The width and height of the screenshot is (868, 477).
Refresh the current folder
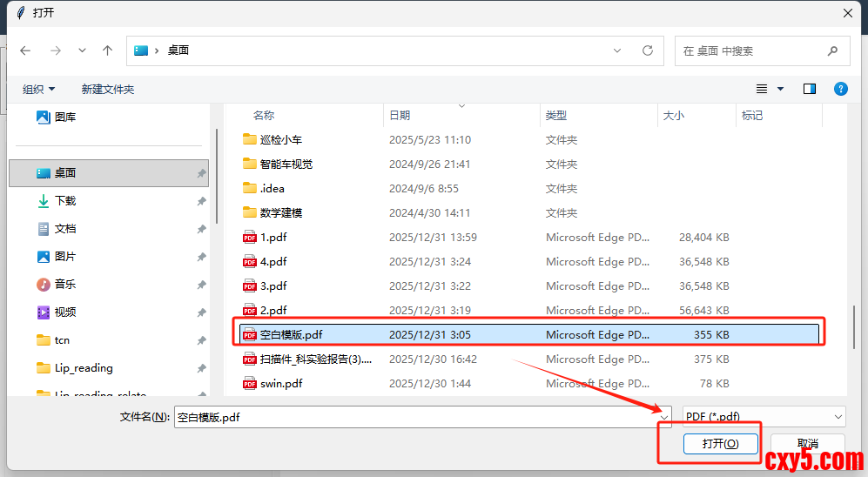(647, 50)
